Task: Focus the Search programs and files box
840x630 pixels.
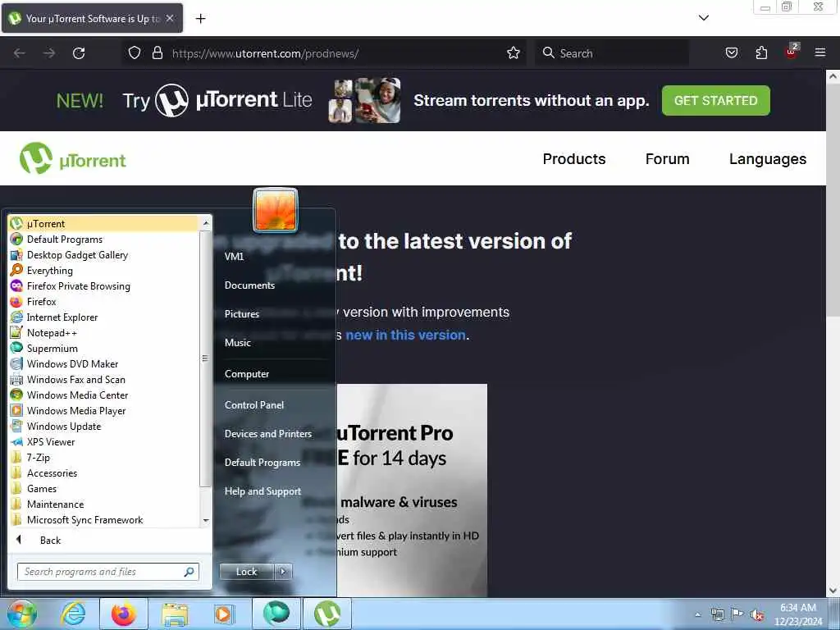Action: [x=107, y=572]
